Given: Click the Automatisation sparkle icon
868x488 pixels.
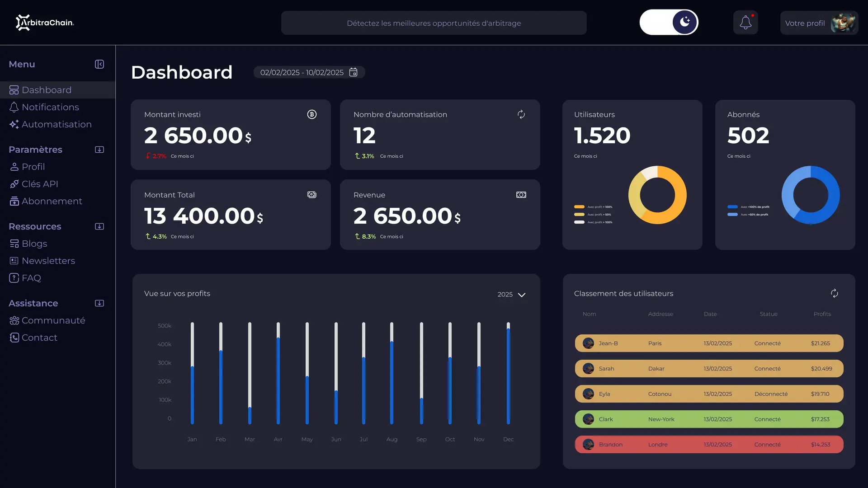Looking at the screenshot, I should (x=14, y=124).
